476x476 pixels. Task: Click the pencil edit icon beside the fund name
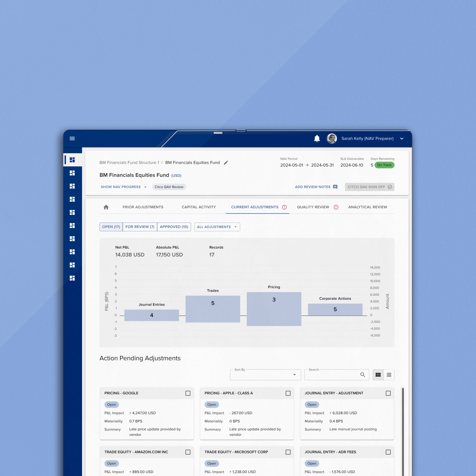click(x=226, y=163)
